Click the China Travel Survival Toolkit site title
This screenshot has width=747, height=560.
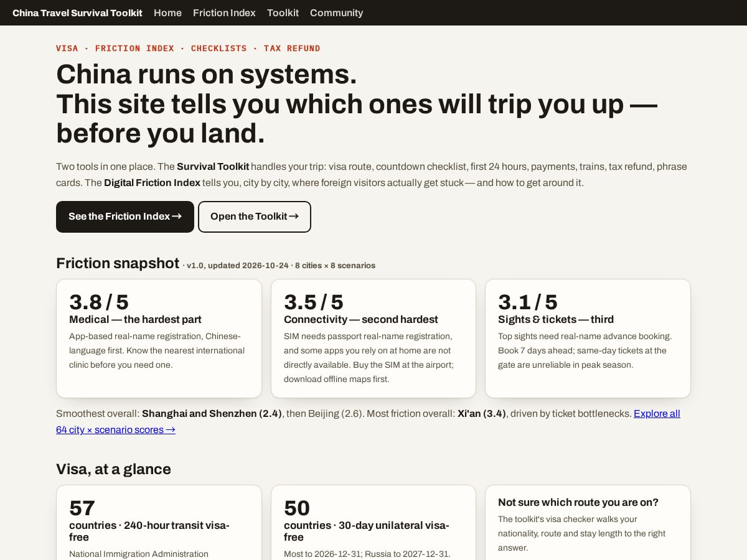point(77,12)
